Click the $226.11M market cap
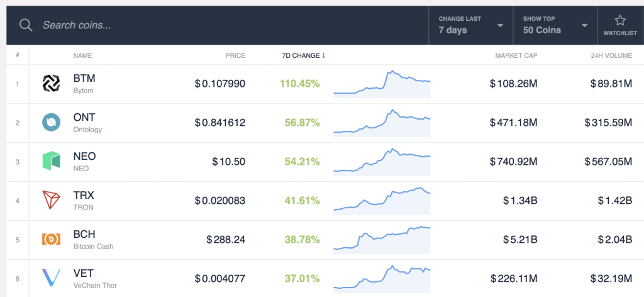This screenshot has height=297, width=644. pos(514,279)
